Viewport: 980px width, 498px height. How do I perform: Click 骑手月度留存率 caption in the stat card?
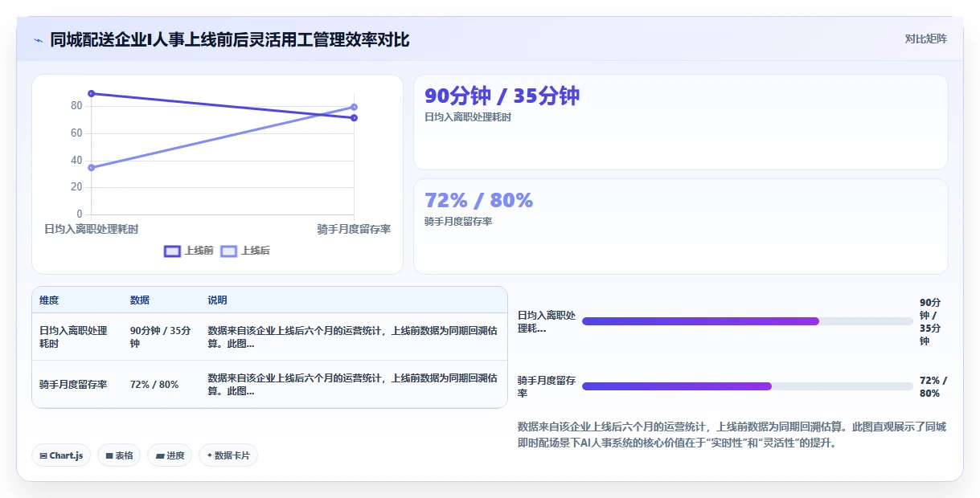pos(458,221)
